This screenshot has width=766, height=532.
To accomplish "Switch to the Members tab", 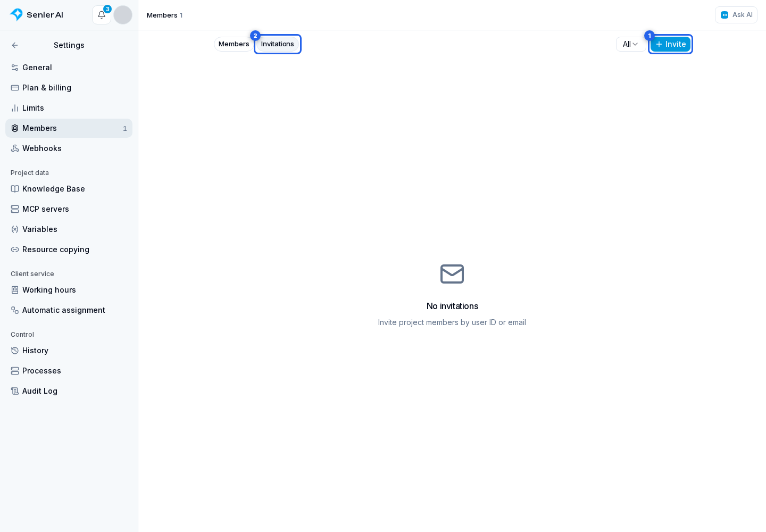I will tap(234, 44).
